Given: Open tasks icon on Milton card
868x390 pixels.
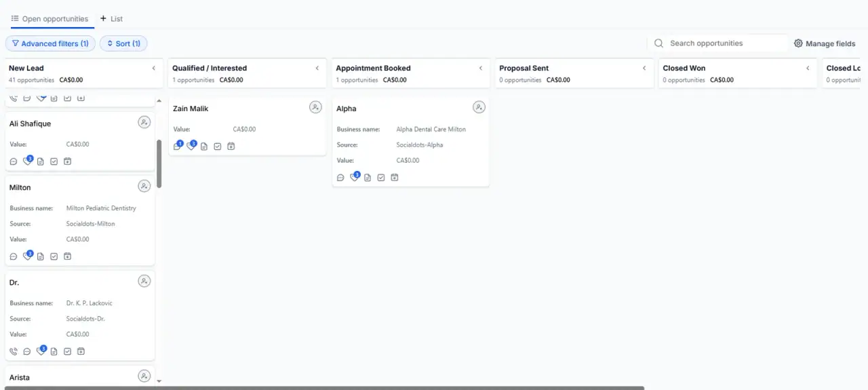Looking at the screenshot, I should point(54,256).
